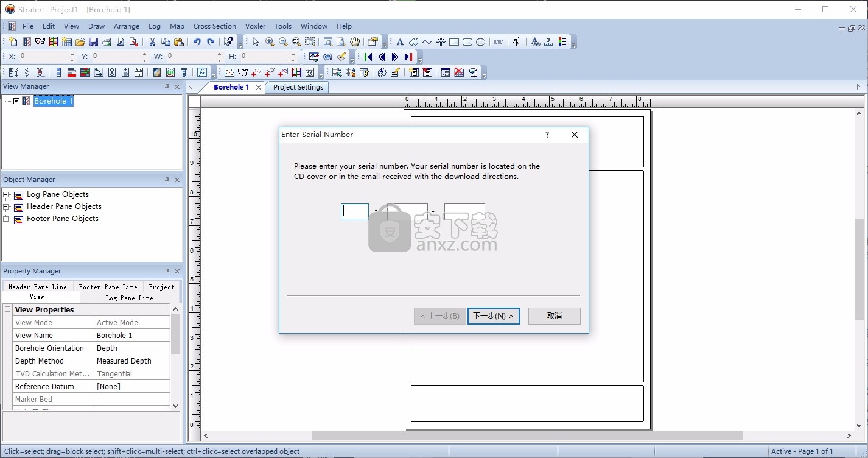868x458 pixels.
Task: Click the Reference Datum [None] value
Action: [132, 387]
